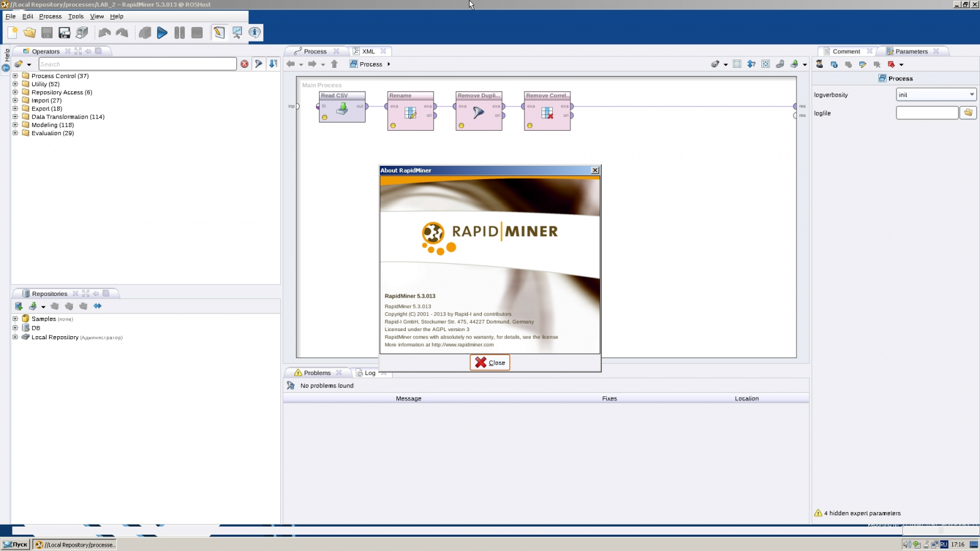The width and height of the screenshot is (980, 551).
Task: Navigate back in the process view
Action: pyautogui.click(x=291, y=63)
